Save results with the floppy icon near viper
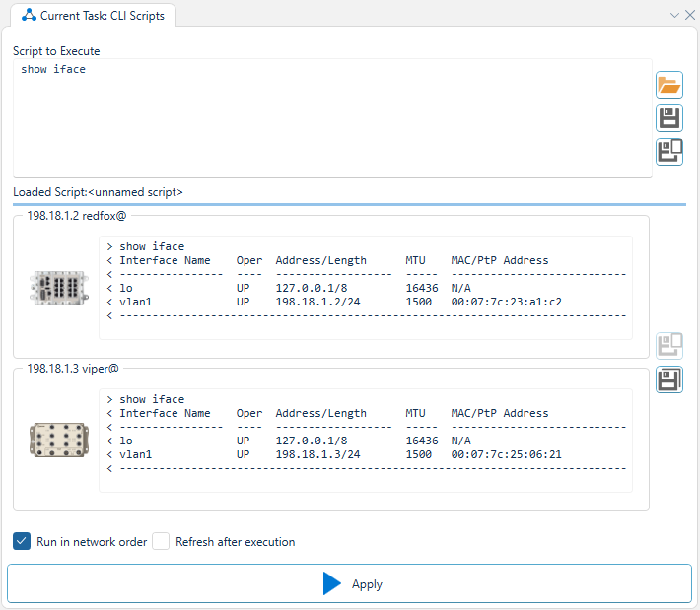700x610 pixels. [x=669, y=379]
